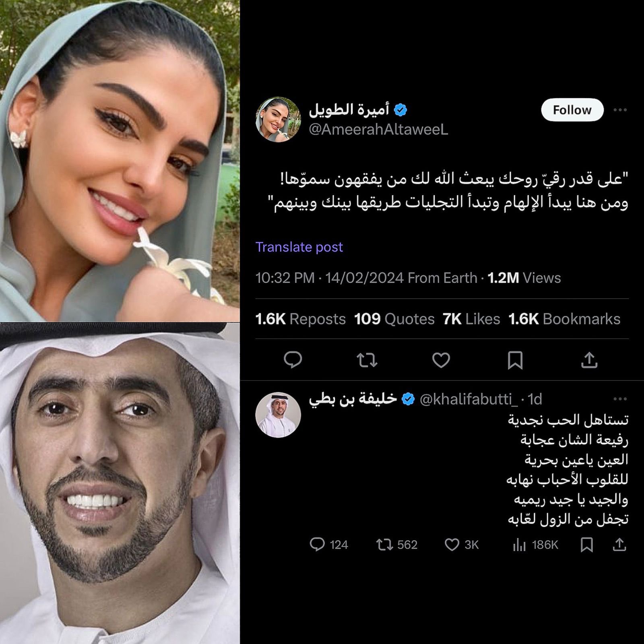Click Translate post link

click(299, 247)
